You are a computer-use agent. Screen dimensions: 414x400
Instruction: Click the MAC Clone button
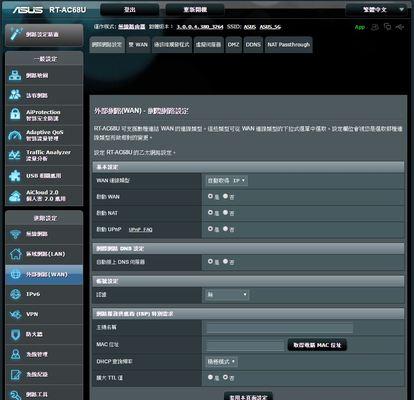[317, 345]
